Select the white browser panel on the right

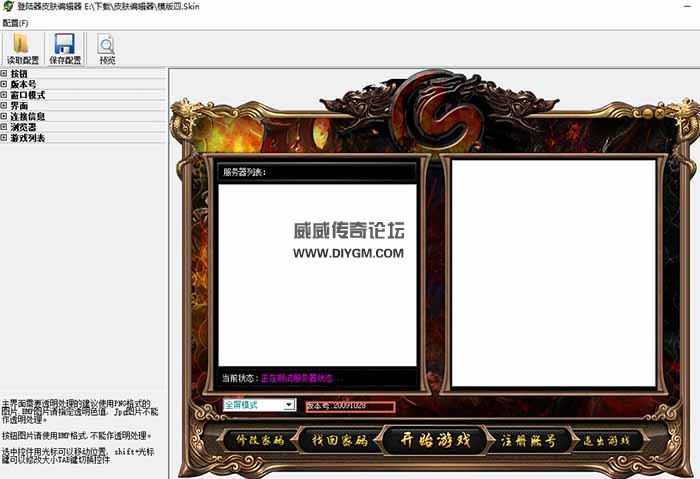pyautogui.click(x=554, y=273)
